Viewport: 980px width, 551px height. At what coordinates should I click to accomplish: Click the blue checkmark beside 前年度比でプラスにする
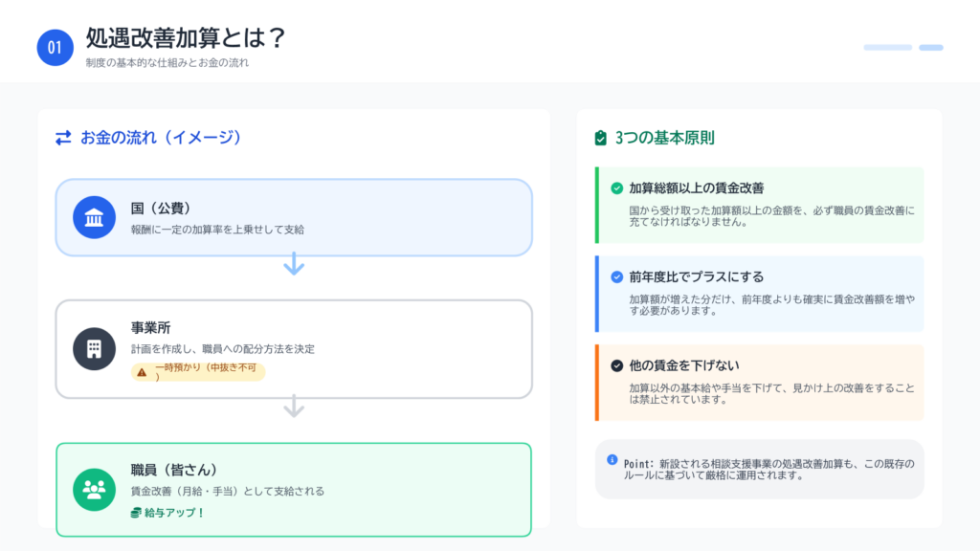617,277
